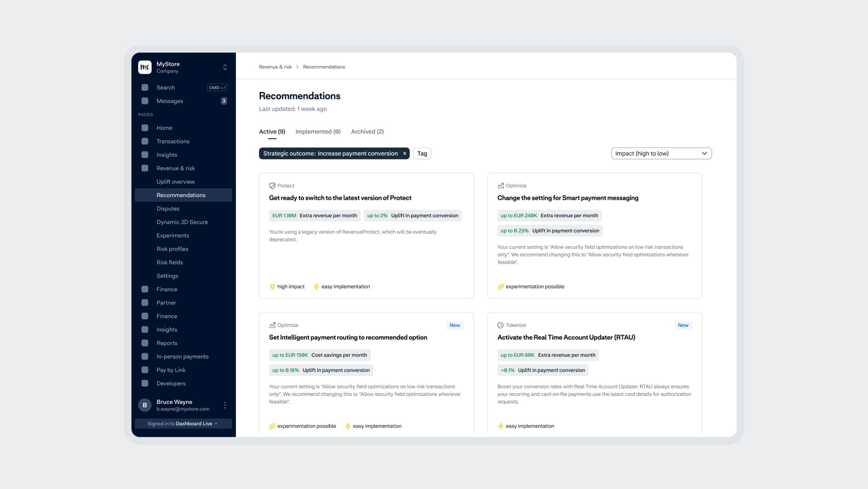Open Search in the sidebar
The width and height of the screenshot is (868, 489).
click(x=166, y=87)
